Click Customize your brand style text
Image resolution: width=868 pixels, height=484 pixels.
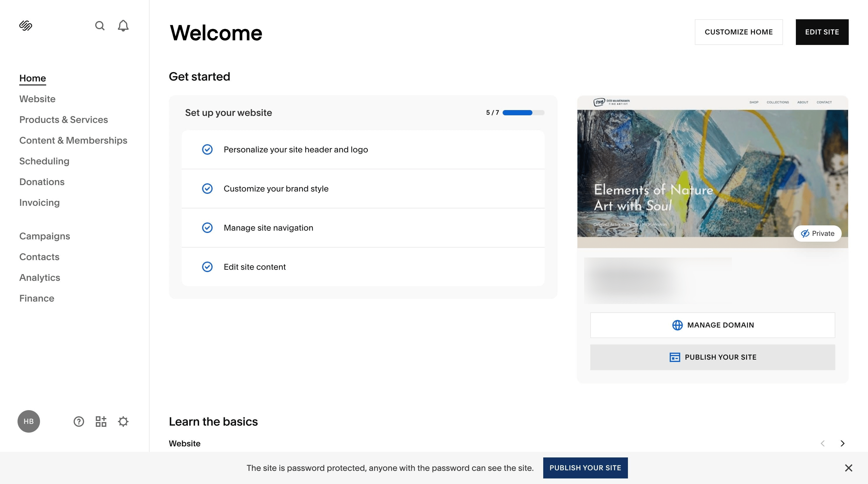click(276, 189)
